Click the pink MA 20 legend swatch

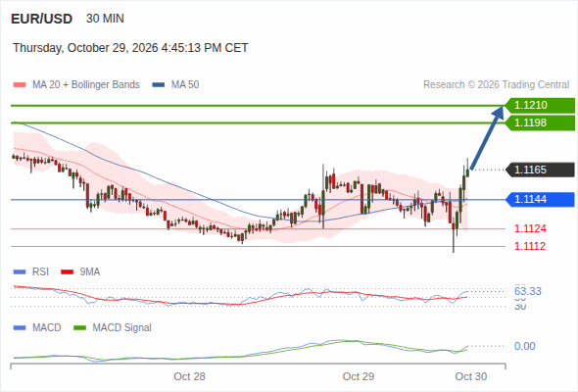click(20, 85)
